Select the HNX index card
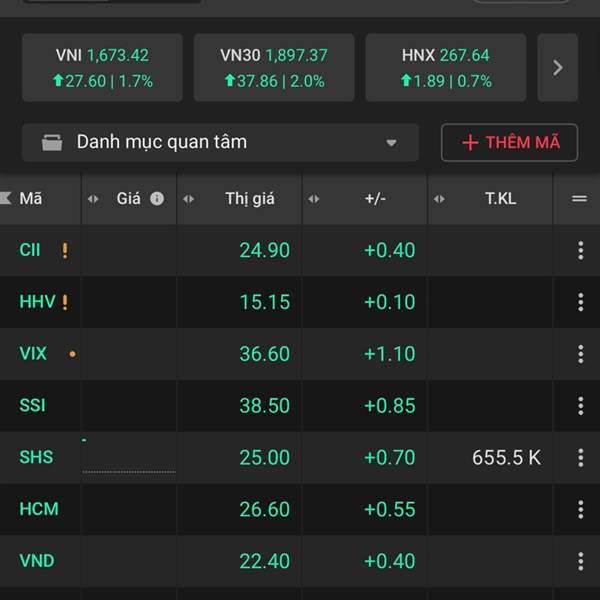Screen dimensions: 600x600 (445, 68)
